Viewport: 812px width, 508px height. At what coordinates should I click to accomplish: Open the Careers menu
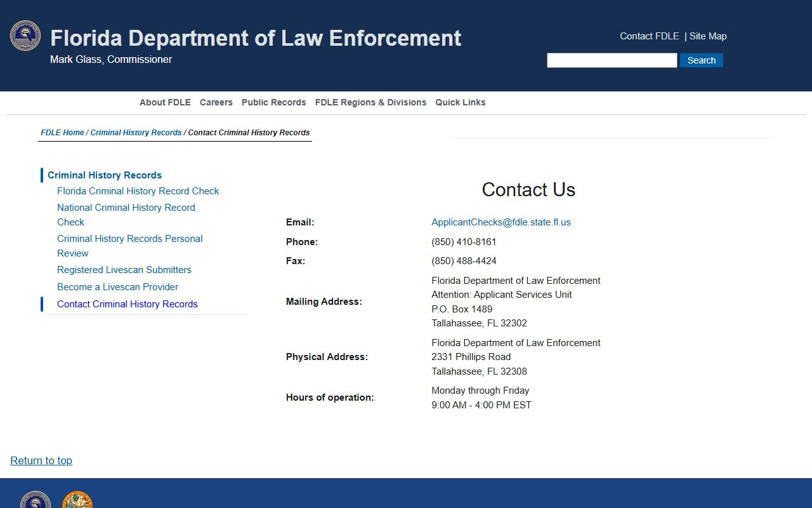pyautogui.click(x=216, y=102)
